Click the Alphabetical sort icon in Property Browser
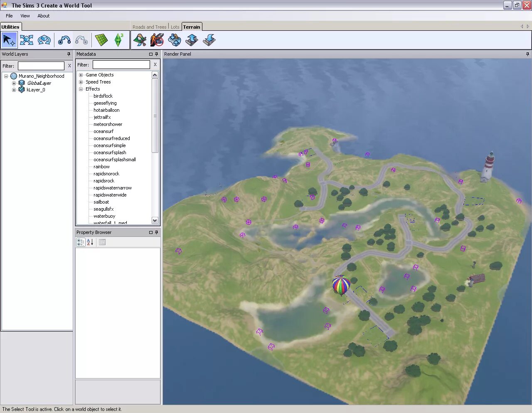The width and height of the screenshot is (532, 413). 90,242
